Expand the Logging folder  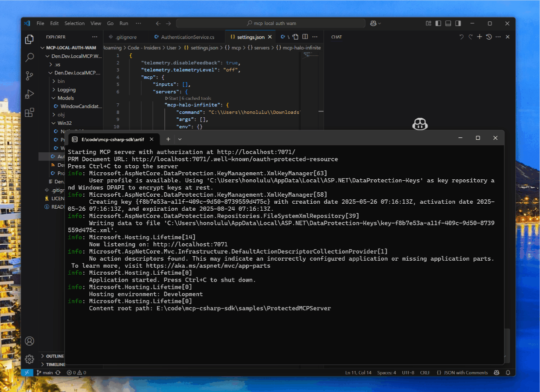[53, 90]
